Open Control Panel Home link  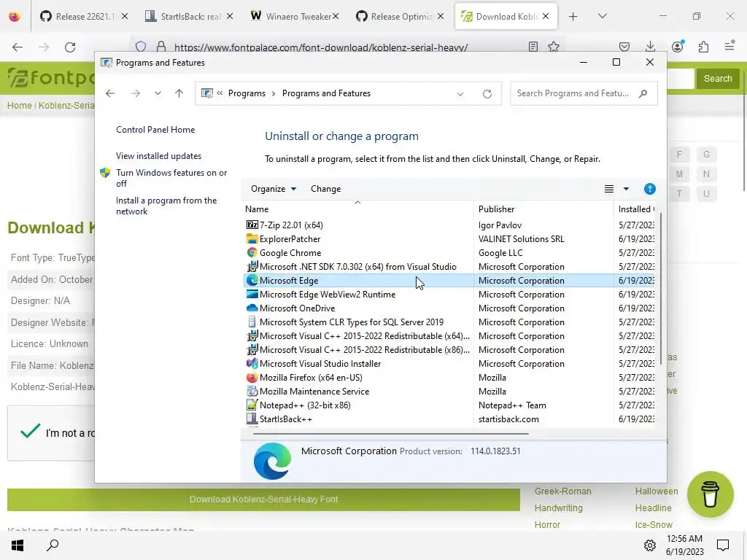coord(155,130)
